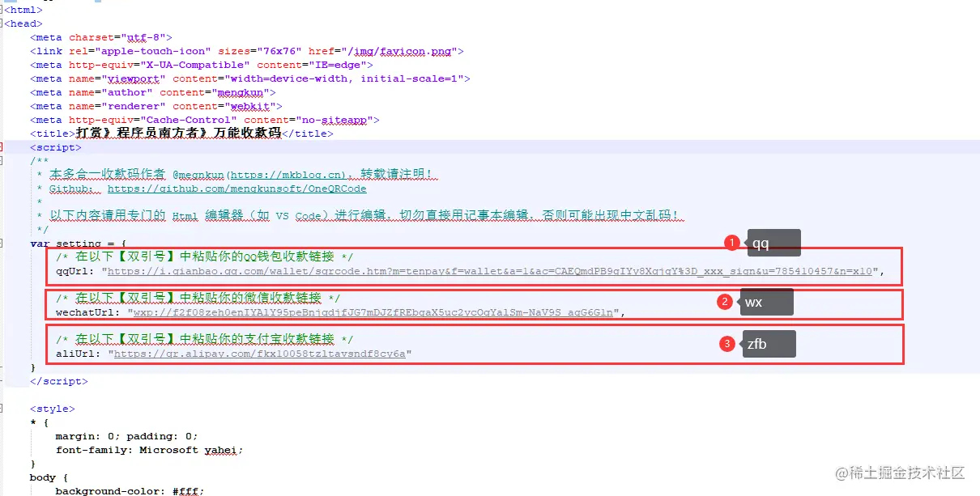Click the meta name="author" line

[x=152, y=92]
